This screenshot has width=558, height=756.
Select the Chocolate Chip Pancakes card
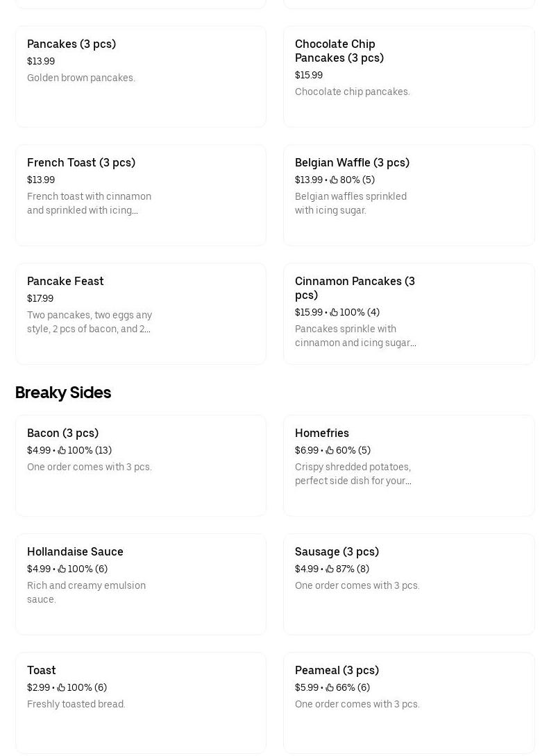409,76
